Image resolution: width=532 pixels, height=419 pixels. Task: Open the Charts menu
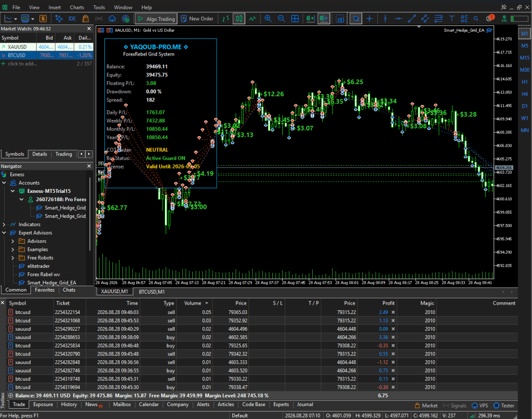77,7
